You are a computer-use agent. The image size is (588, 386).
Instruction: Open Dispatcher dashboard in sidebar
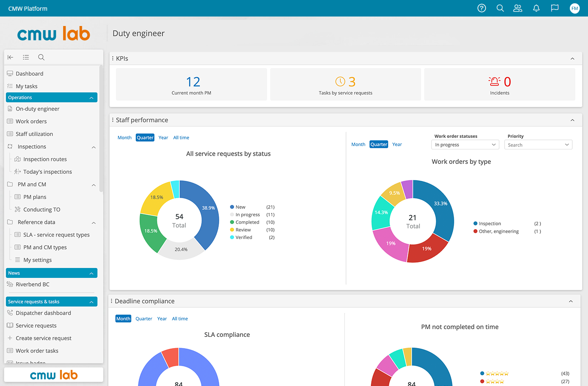coord(43,313)
